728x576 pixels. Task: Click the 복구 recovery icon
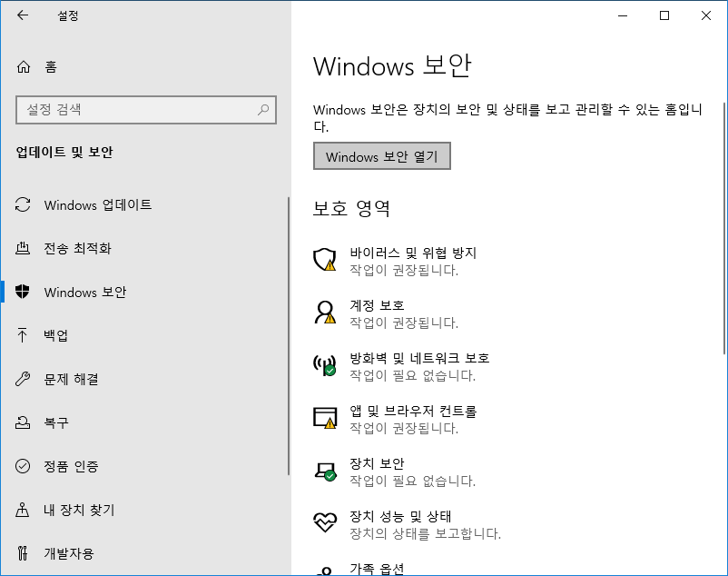[23, 422]
